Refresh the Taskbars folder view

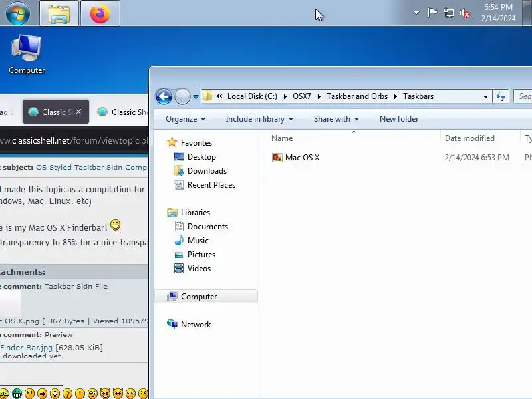[501, 96]
